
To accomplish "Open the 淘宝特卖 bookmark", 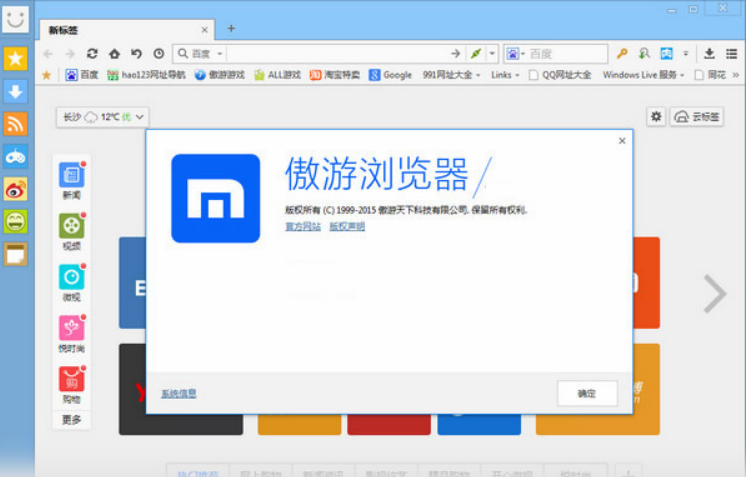I will point(335,75).
